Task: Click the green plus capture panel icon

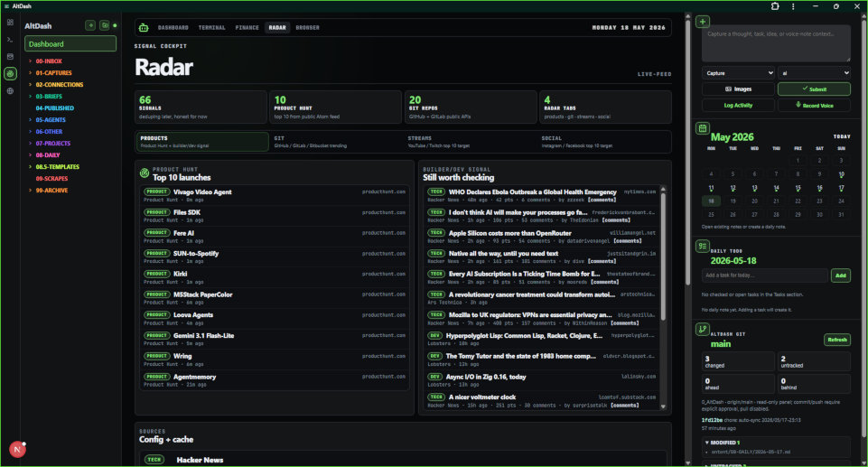Action: [703, 22]
